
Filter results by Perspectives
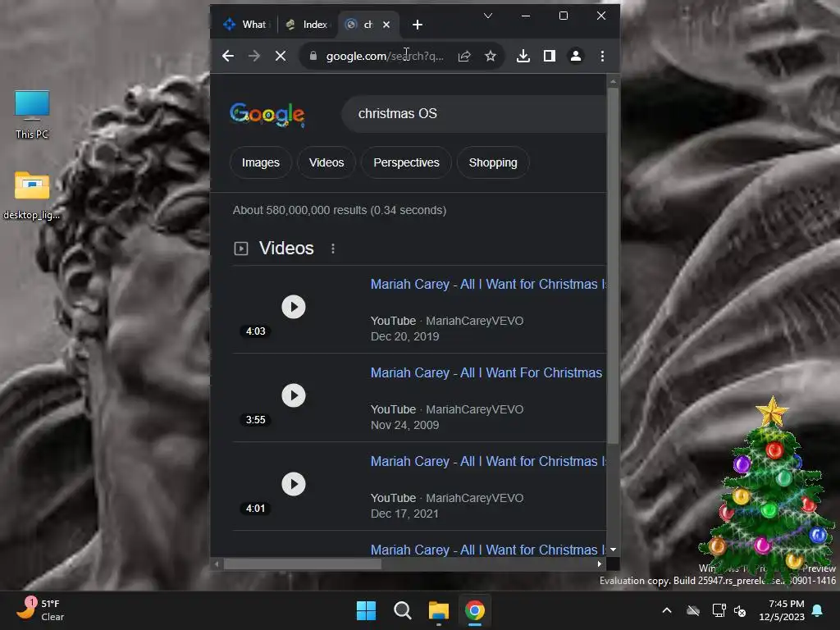pos(406,162)
